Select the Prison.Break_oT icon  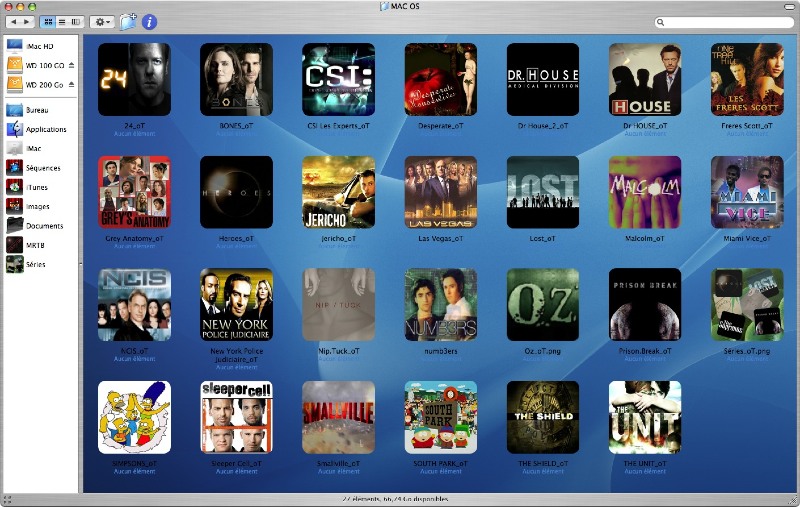point(645,305)
